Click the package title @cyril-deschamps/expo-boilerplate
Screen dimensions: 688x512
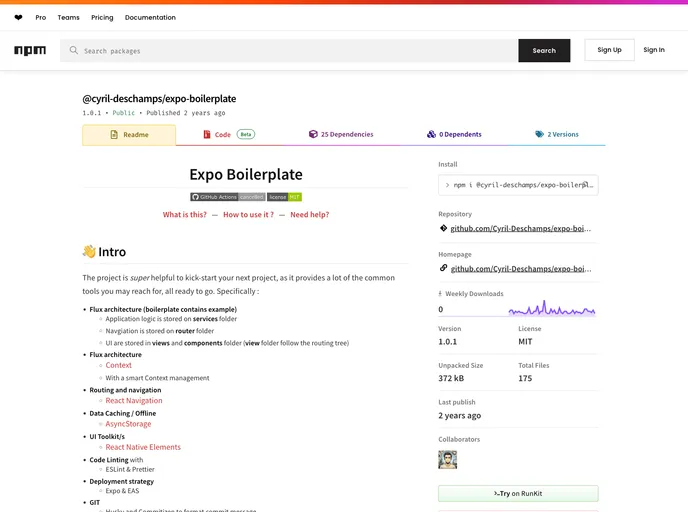point(159,99)
